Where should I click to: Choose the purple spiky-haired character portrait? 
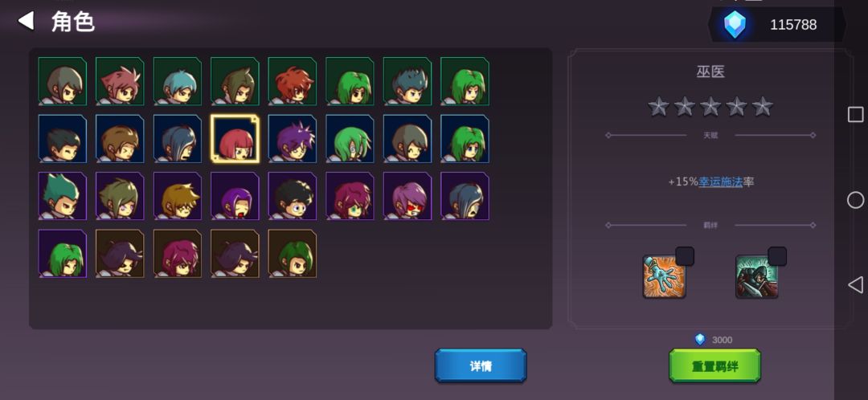coord(293,139)
